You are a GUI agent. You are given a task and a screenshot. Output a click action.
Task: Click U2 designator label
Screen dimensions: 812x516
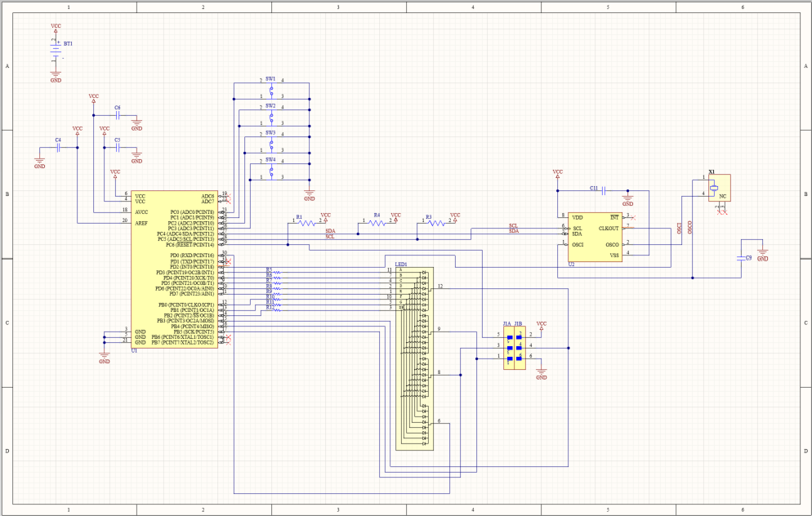click(571, 265)
